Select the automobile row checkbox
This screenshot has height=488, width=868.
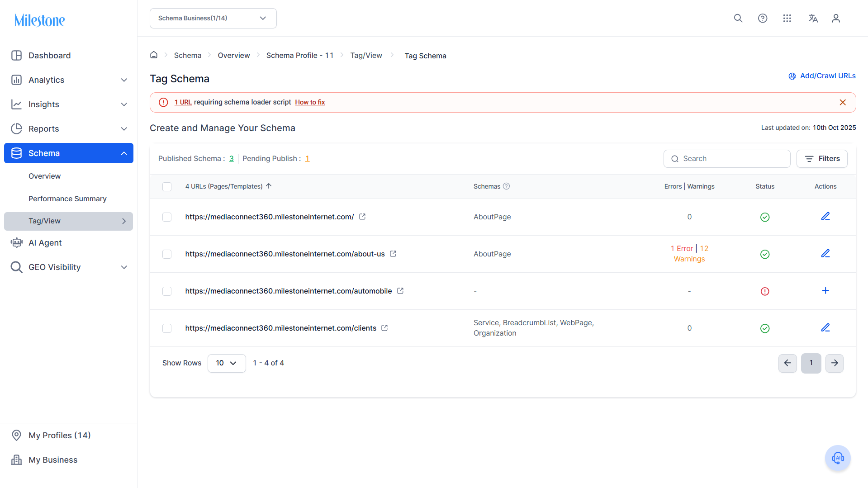coord(167,291)
